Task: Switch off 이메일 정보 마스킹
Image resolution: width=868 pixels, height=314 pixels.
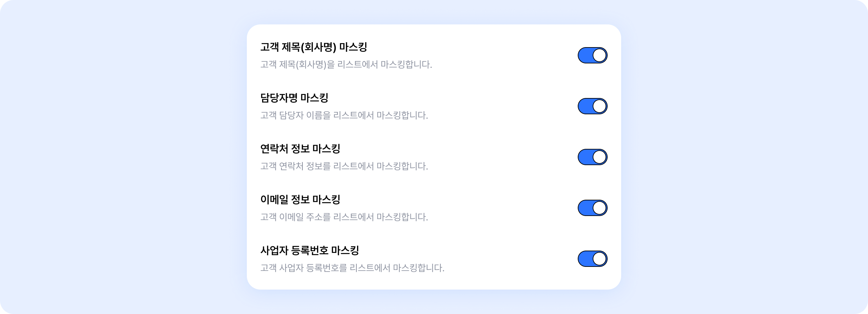Action: [x=592, y=208]
